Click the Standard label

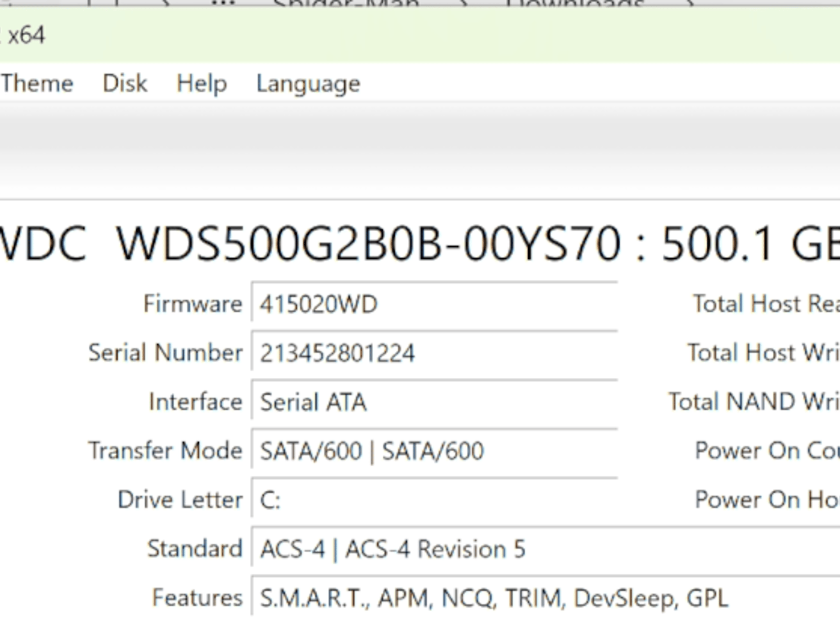point(195,548)
